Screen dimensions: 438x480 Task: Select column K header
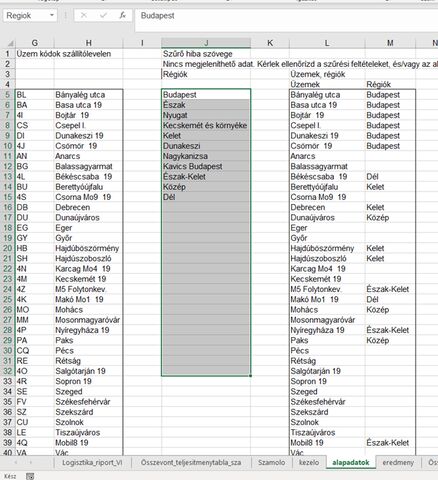[270, 43]
